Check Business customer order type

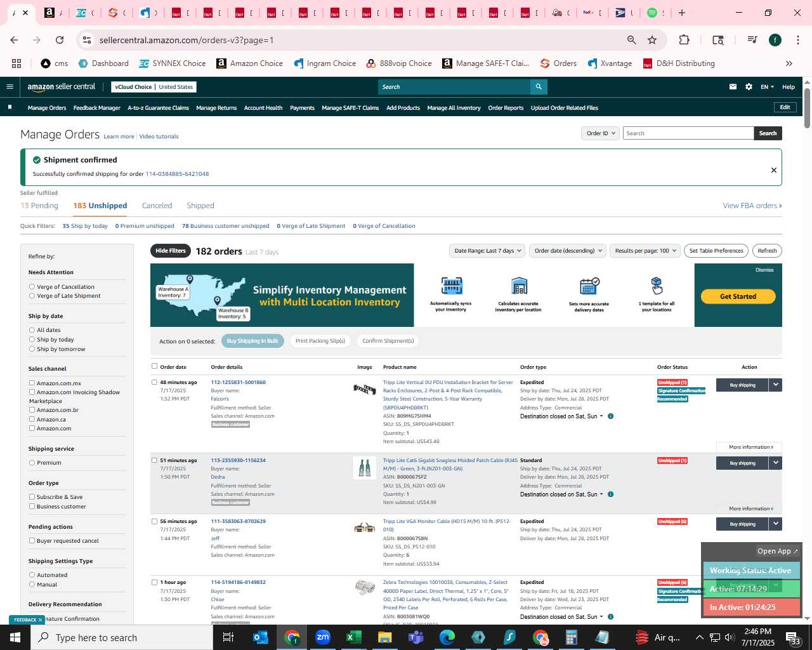coord(32,507)
